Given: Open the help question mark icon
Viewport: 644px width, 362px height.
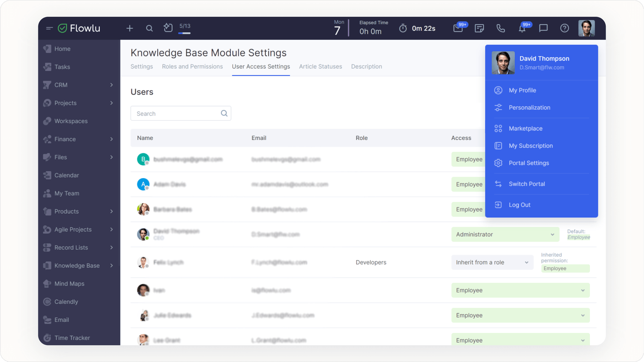Looking at the screenshot, I should point(564,28).
